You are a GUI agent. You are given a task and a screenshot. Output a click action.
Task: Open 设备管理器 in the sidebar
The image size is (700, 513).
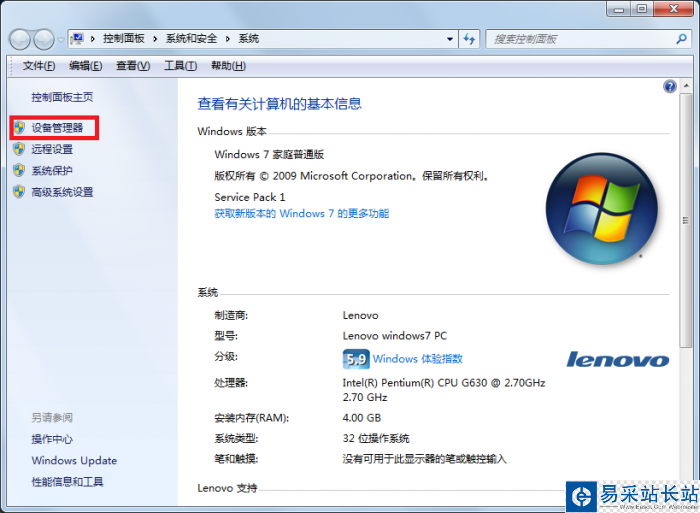click(57, 128)
